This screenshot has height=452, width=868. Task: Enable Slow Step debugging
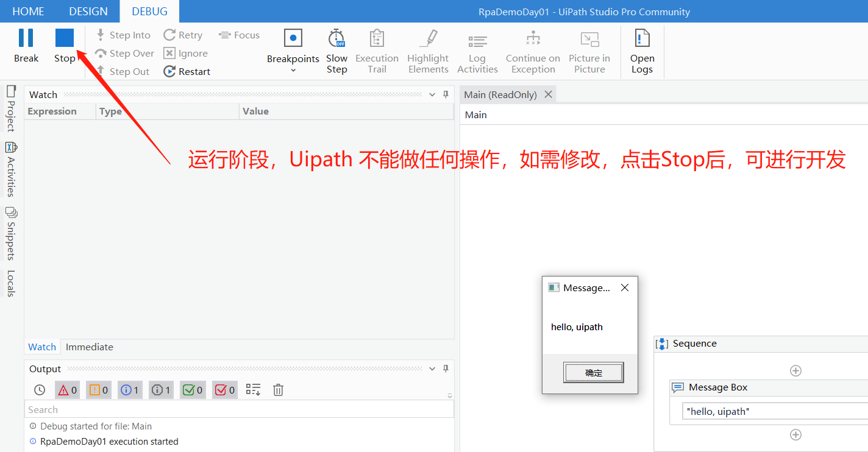pos(336,52)
